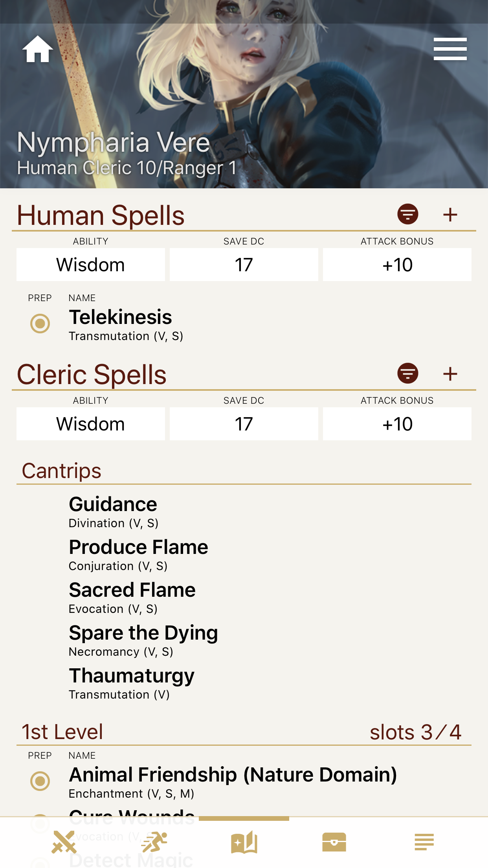Filter the Cleric Spells list
The width and height of the screenshot is (488, 868).
[x=407, y=373]
